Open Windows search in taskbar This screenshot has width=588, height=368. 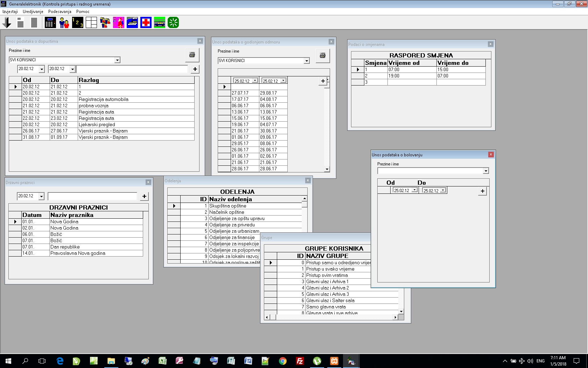coord(25,361)
